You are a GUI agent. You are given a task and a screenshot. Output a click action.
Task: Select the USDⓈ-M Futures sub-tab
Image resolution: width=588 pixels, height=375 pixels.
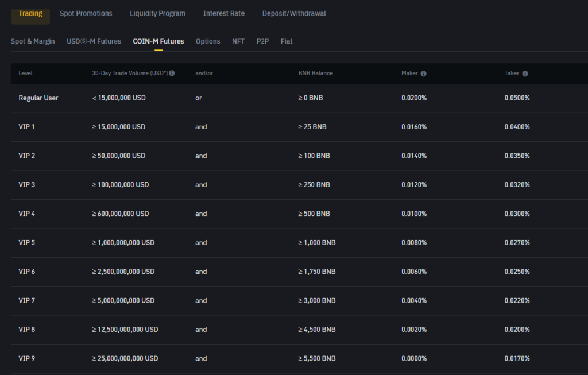[x=94, y=41]
